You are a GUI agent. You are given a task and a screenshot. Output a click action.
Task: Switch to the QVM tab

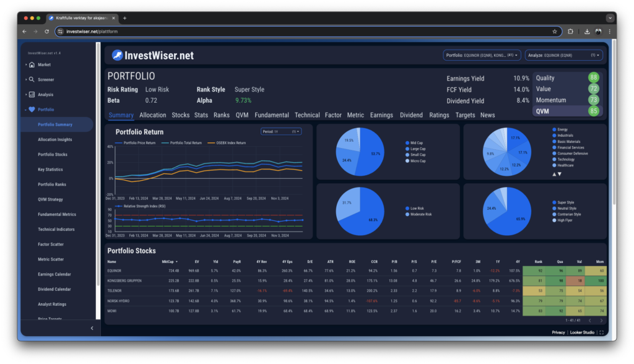click(x=242, y=115)
